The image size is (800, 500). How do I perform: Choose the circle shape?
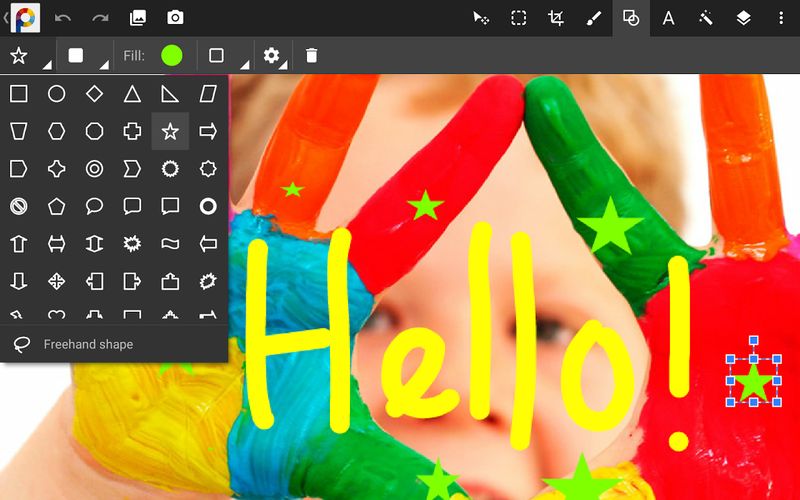(x=57, y=94)
